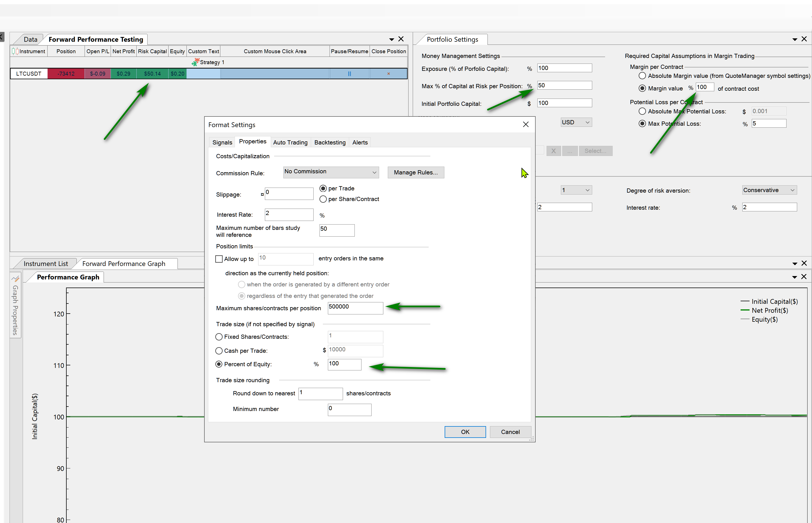Edit the Interest Rate field in dialog
This screenshot has height=523, width=812.
289,215
